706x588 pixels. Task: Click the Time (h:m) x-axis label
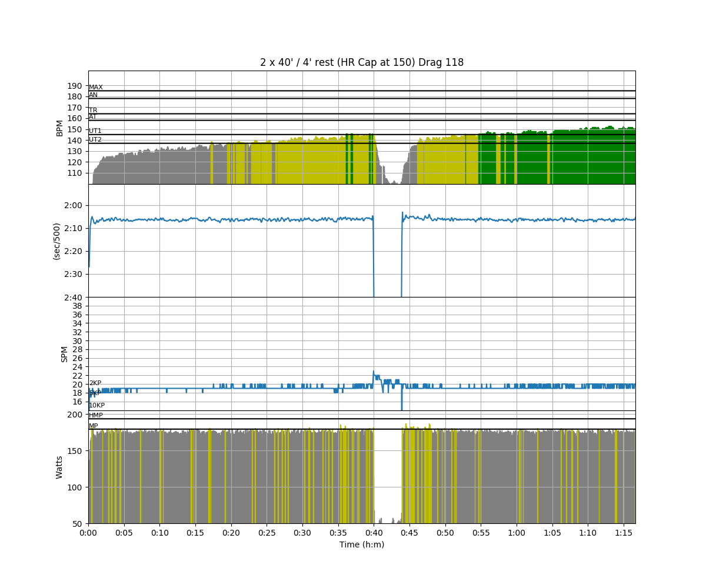coord(361,544)
